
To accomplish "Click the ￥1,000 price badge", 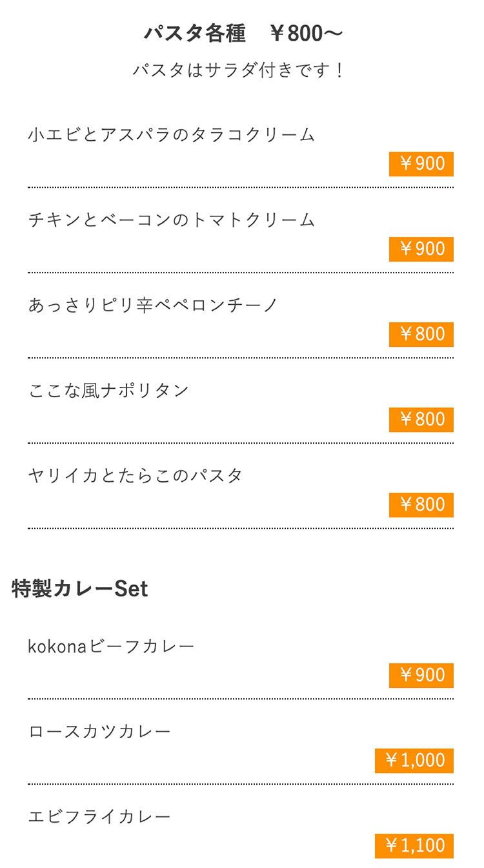I will (414, 761).
